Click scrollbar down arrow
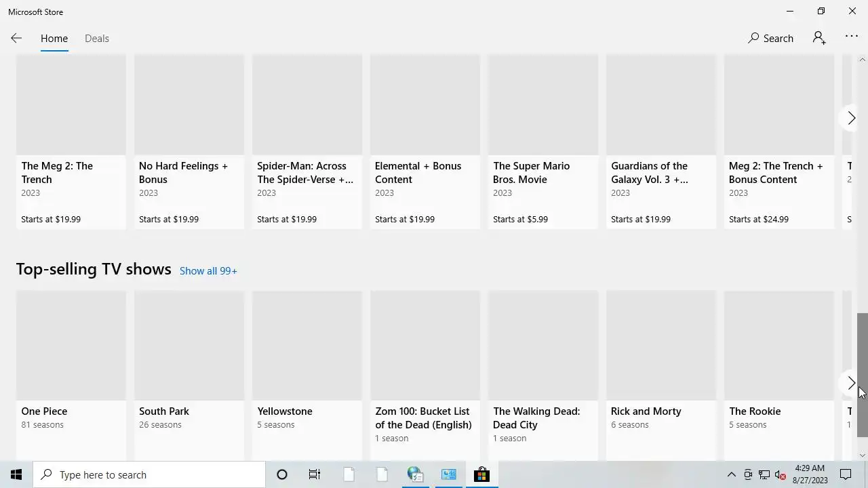The width and height of the screenshot is (868, 488). click(863, 455)
